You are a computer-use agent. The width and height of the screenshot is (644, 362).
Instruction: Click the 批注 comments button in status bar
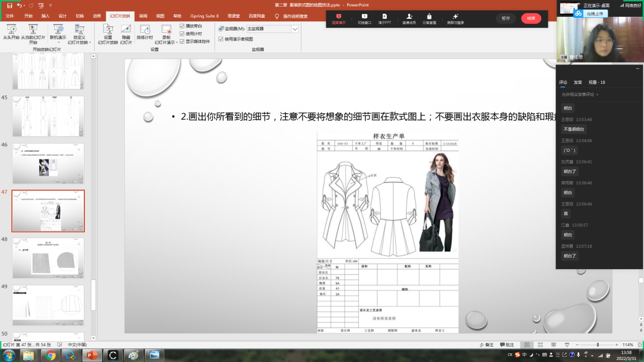507,345
